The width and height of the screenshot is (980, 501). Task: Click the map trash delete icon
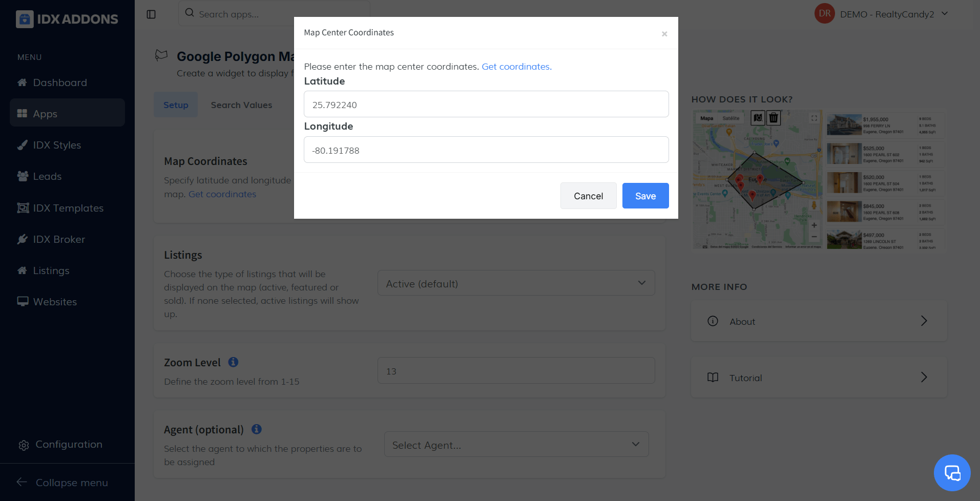tap(774, 118)
